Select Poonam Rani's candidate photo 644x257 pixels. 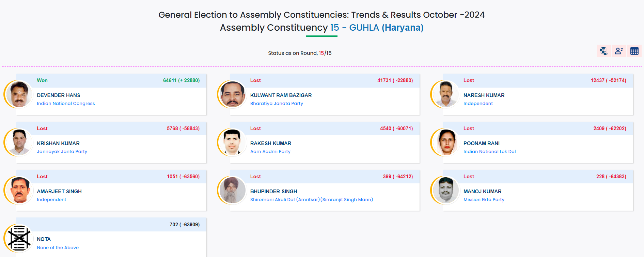click(446, 142)
